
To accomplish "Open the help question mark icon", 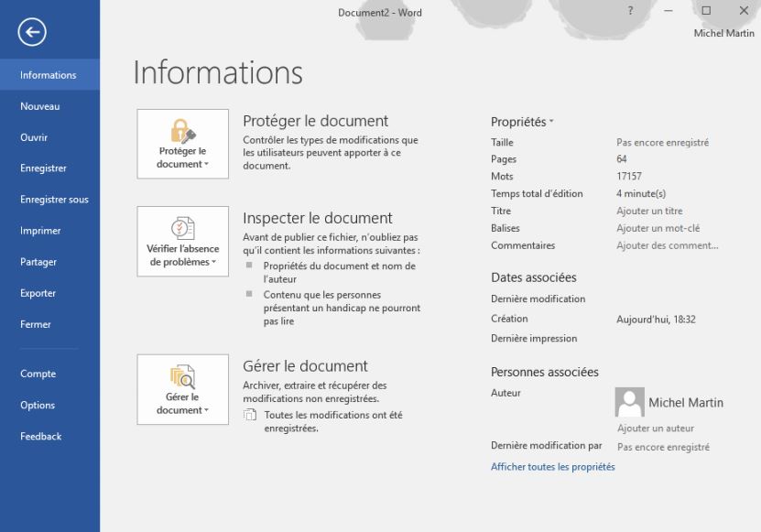I will pyautogui.click(x=630, y=11).
